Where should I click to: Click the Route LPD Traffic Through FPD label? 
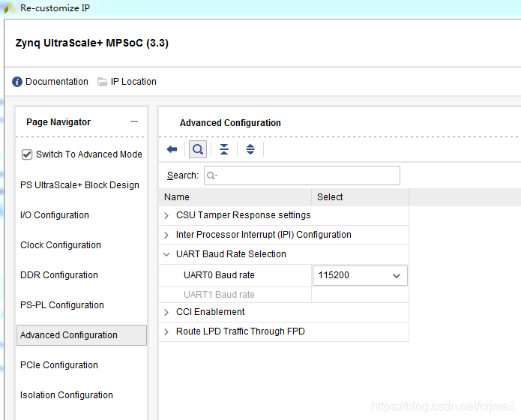tap(240, 331)
